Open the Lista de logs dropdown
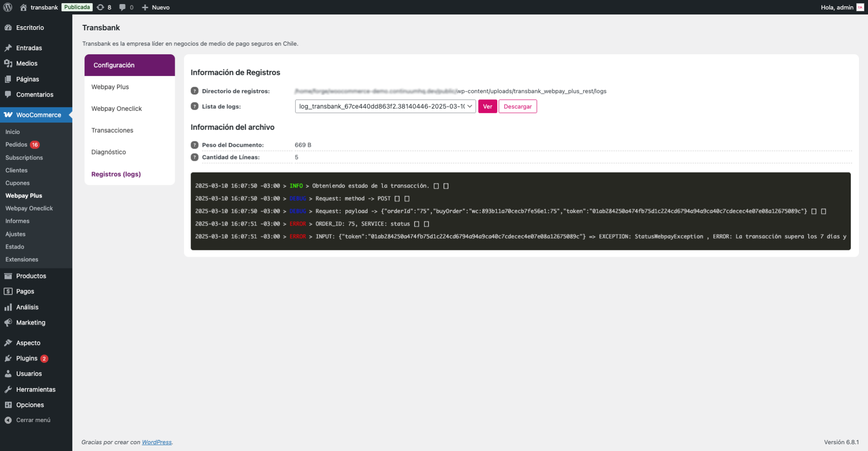Viewport: 868px width, 451px height. (385, 106)
